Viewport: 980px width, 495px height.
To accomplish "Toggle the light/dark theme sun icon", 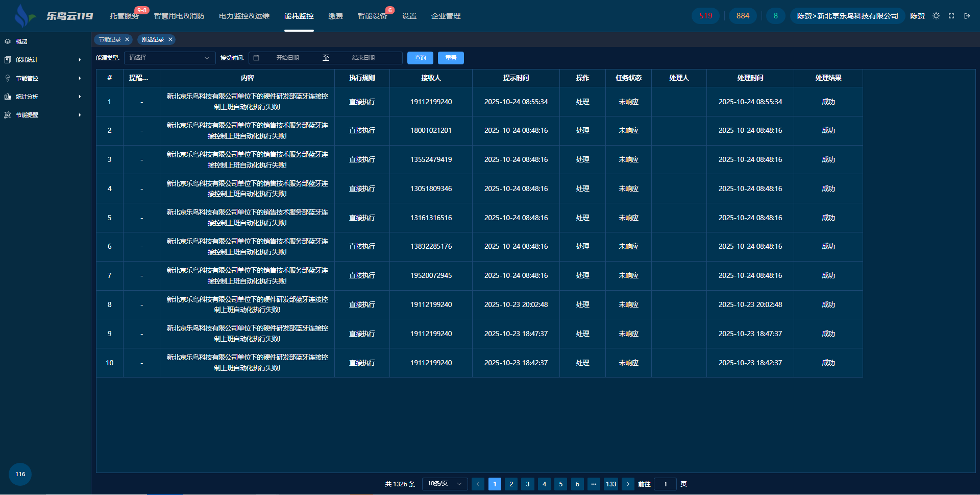I will point(936,16).
